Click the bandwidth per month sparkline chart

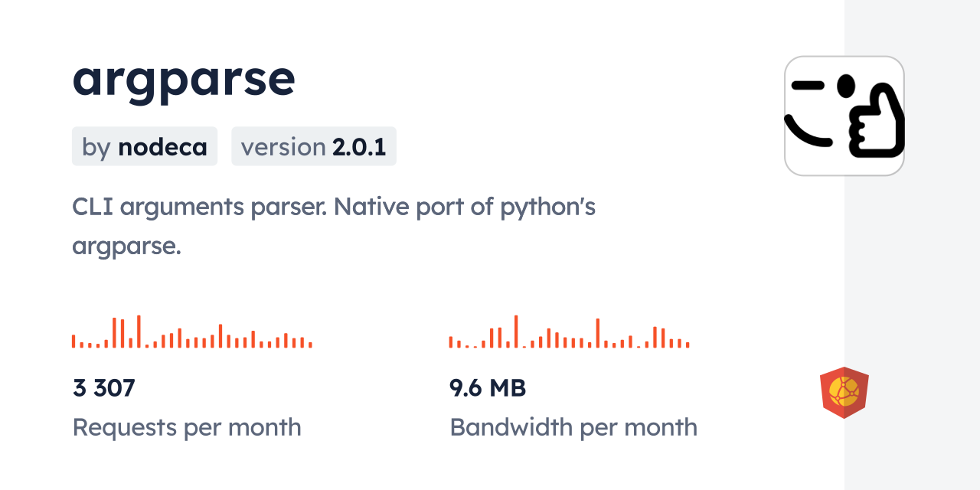tap(569, 332)
